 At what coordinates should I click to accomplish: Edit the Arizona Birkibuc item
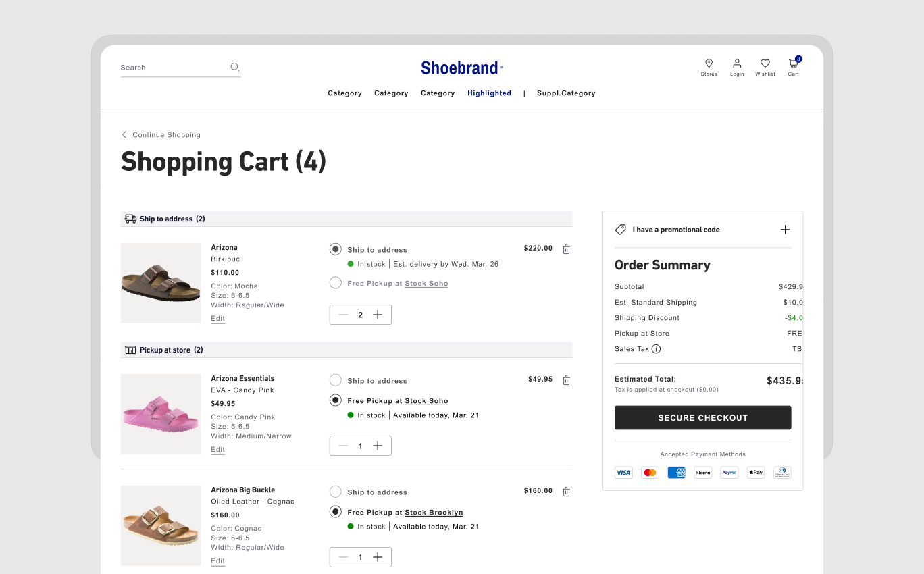tap(218, 319)
